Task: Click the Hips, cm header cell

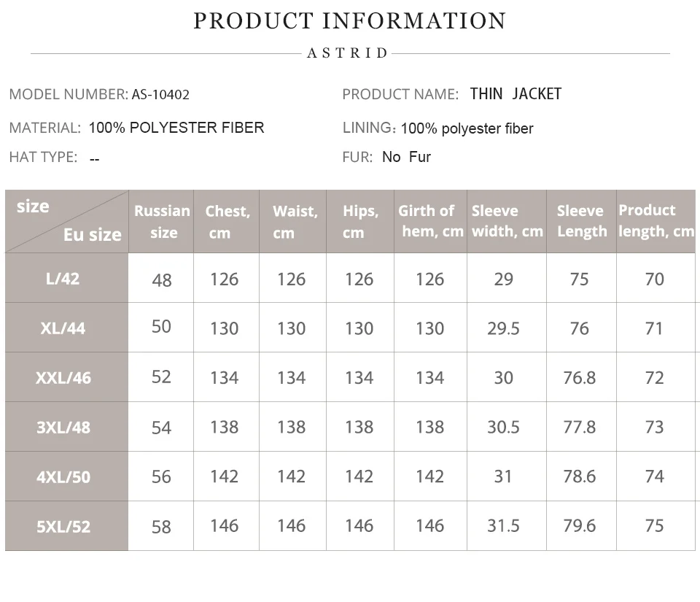Action: point(359,221)
